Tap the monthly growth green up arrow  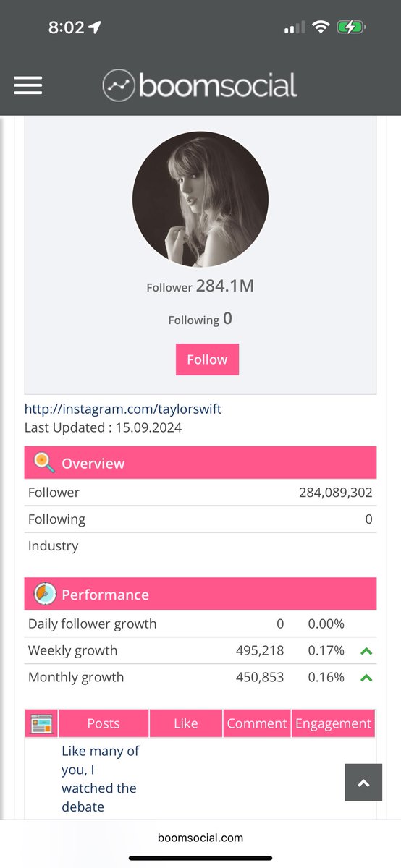(x=366, y=678)
